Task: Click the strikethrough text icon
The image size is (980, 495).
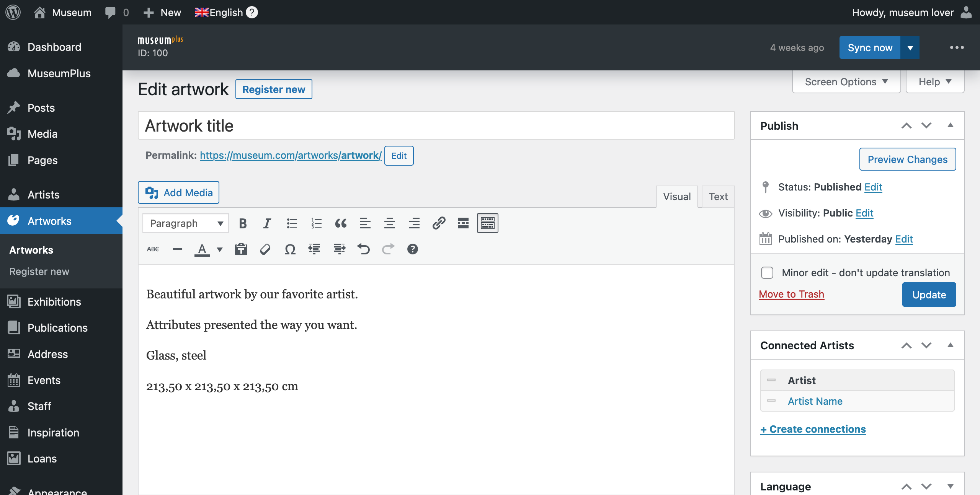Action: (153, 248)
